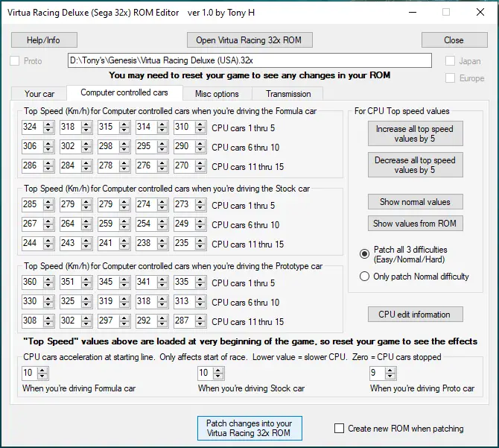Click Open Virtua Racing 32x ROM button
The image size is (499, 448).
249,40
